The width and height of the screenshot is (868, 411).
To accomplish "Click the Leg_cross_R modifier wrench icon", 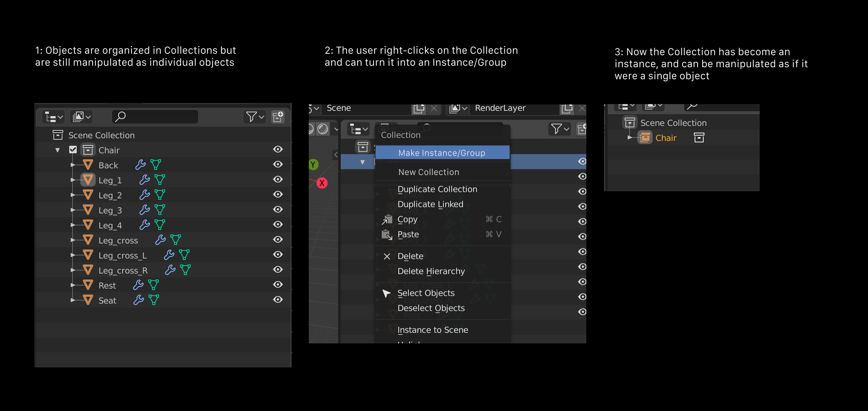I will (x=170, y=270).
